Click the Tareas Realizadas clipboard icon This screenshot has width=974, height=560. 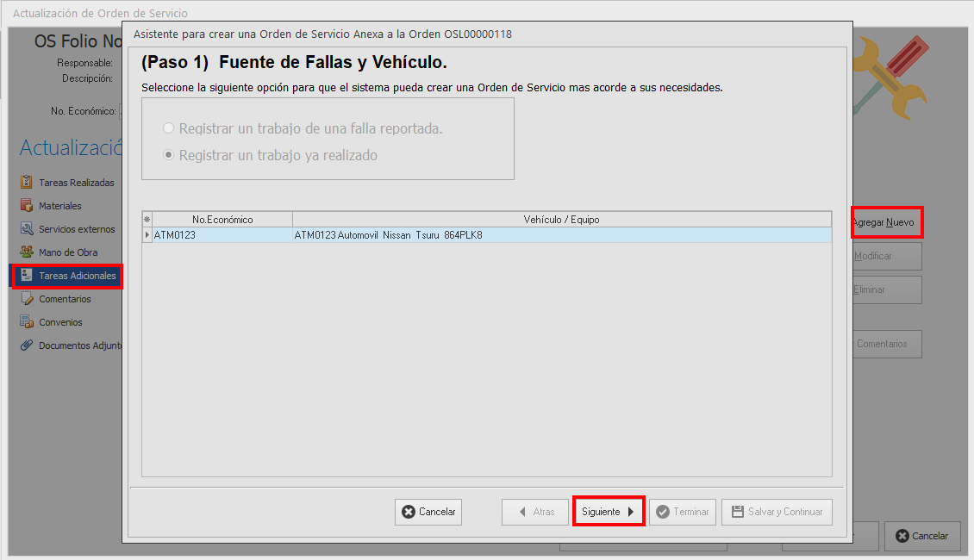pyautogui.click(x=26, y=182)
